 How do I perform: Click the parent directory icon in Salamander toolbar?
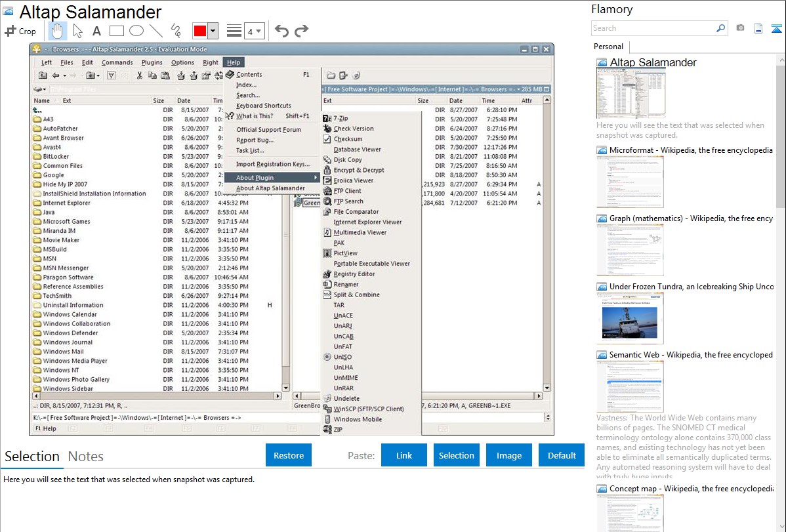(x=43, y=75)
